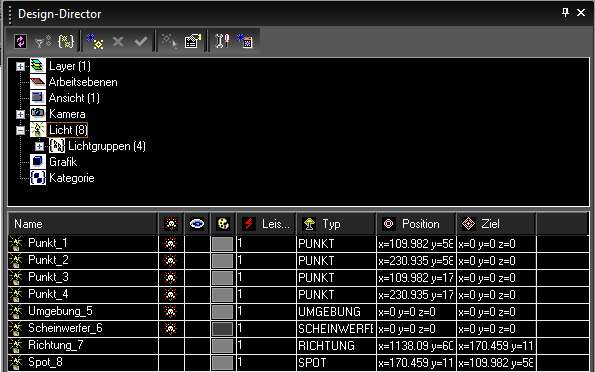Viewport: 595px width, 372px height.
Task: Click the light icon beside Richtung_7
Action: tap(16, 345)
